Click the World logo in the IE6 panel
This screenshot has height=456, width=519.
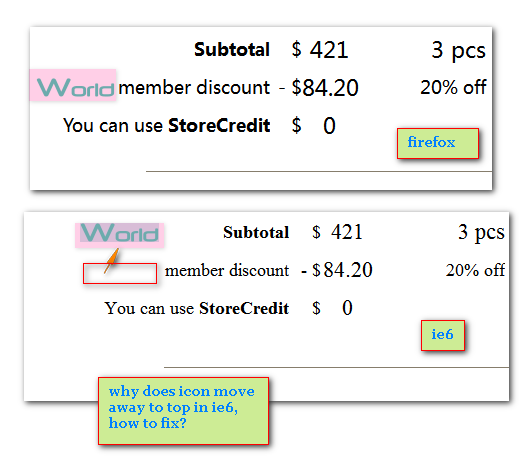[x=119, y=235]
